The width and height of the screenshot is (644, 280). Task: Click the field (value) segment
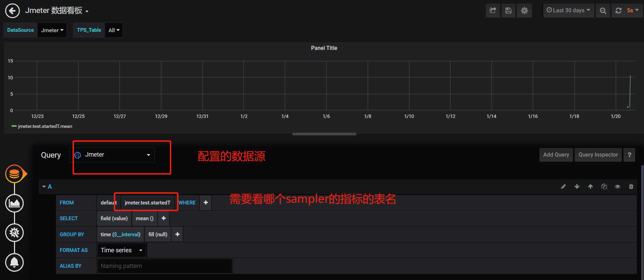click(x=114, y=218)
